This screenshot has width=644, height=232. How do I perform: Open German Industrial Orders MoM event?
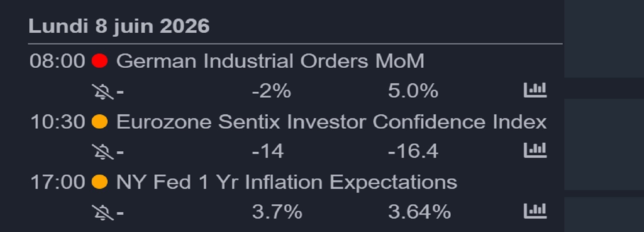coord(270,61)
